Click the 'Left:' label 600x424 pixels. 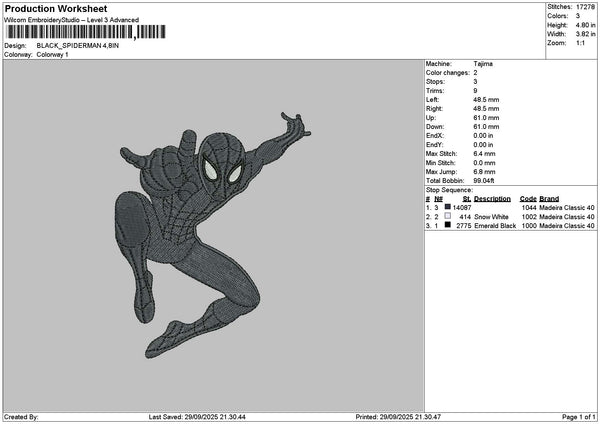432,100
